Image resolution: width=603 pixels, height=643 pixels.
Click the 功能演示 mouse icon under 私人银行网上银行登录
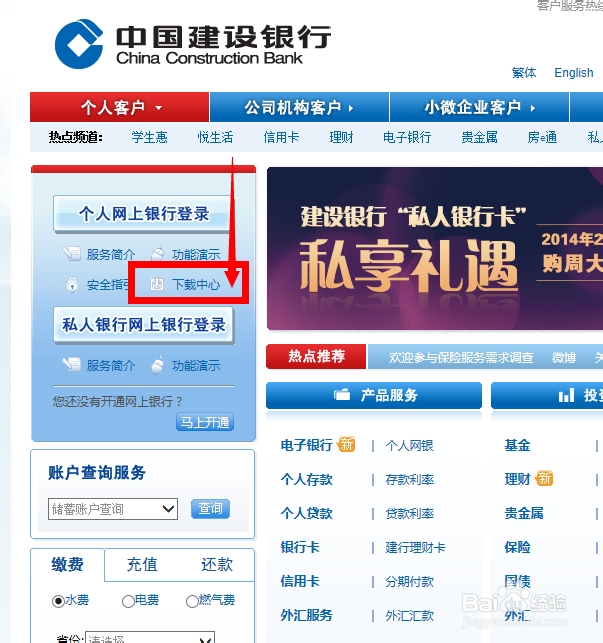tap(158, 365)
